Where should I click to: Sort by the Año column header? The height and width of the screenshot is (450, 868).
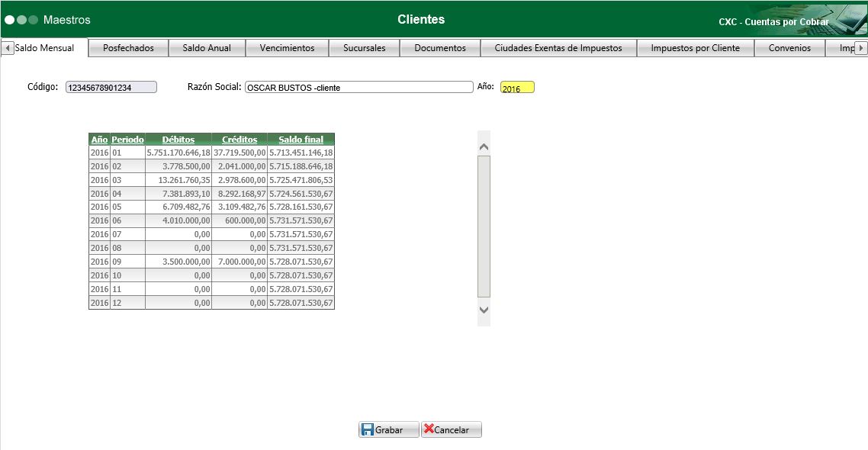point(100,140)
